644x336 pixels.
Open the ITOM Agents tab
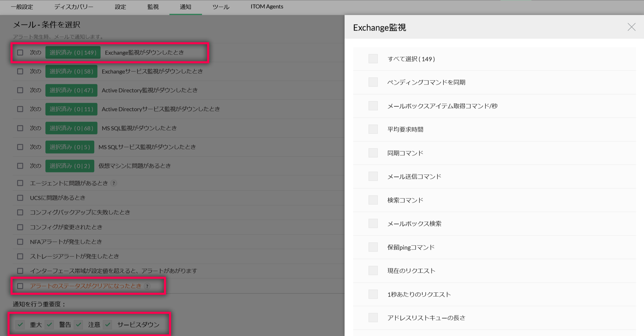267,7
